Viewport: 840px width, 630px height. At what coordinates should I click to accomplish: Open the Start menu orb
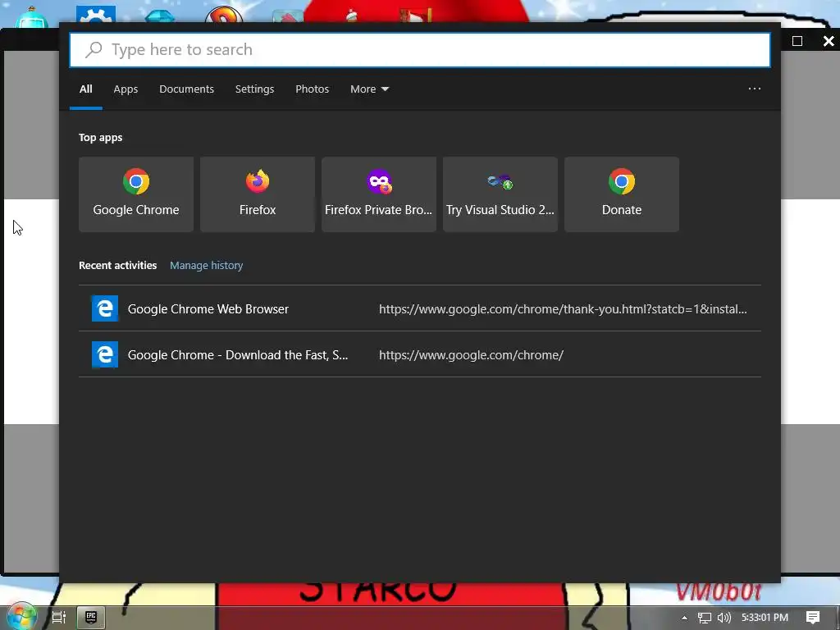point(21,617)
